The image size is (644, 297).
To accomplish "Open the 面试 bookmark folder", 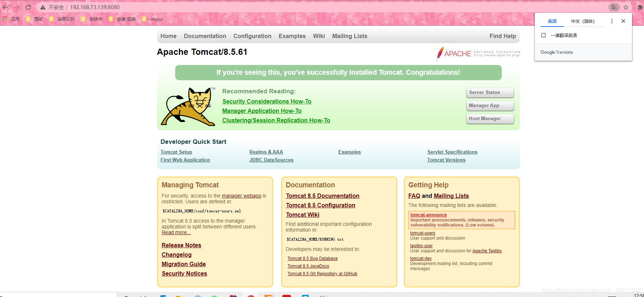I will [34, 19].
